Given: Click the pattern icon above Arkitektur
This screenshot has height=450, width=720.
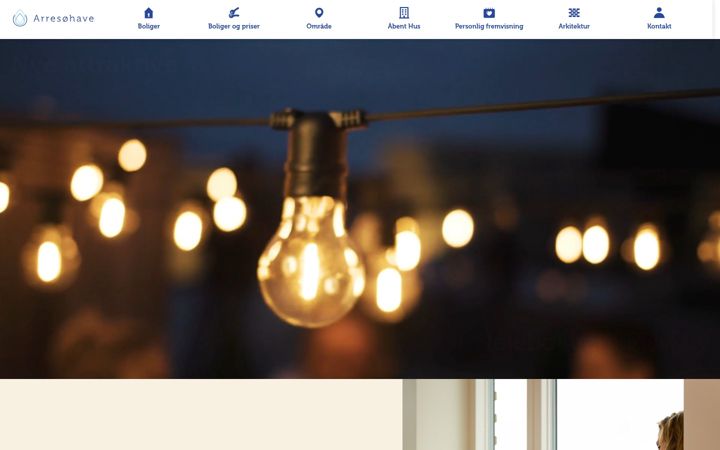Looking at the screenshot, I should [574, 13].
